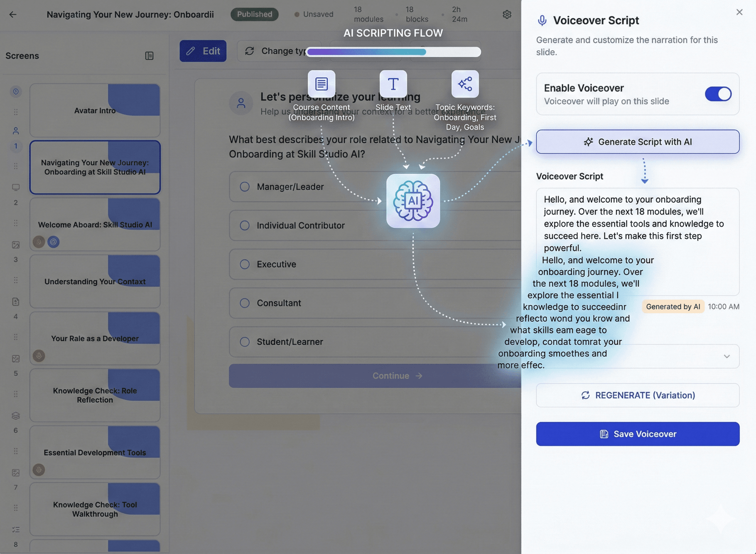Click REGENERATE (Variation) button

638,395
